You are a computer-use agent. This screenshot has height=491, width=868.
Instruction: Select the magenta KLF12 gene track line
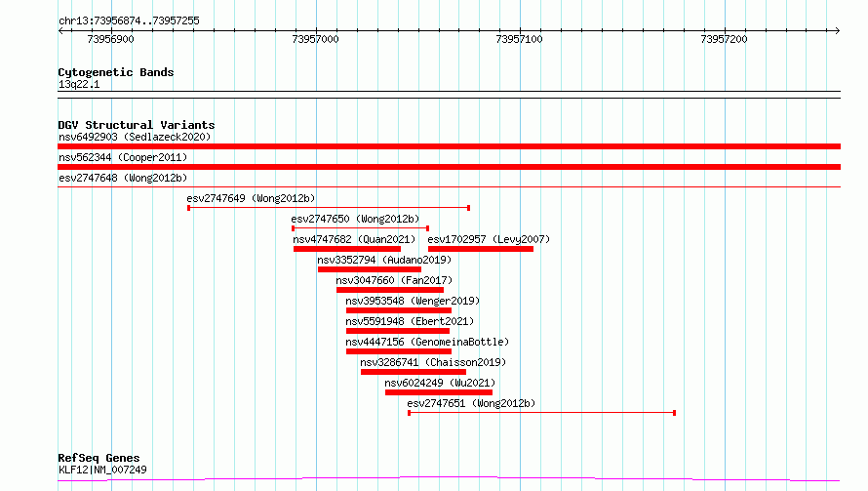449,479
